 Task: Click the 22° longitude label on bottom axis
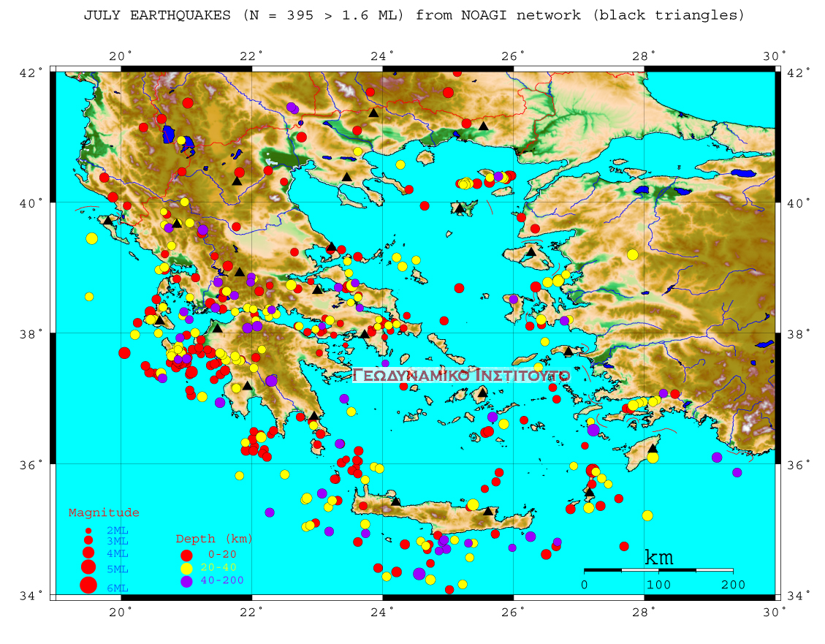pos(251,613)
